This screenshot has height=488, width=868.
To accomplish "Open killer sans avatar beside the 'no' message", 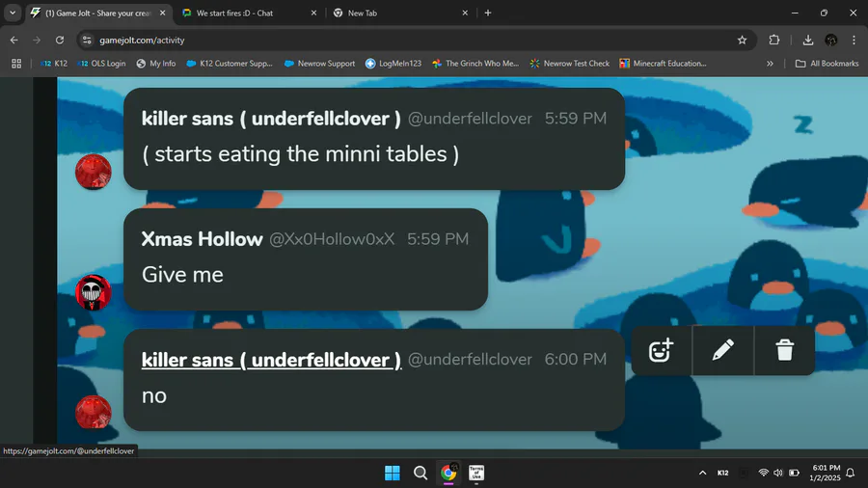I will [93, 412].
